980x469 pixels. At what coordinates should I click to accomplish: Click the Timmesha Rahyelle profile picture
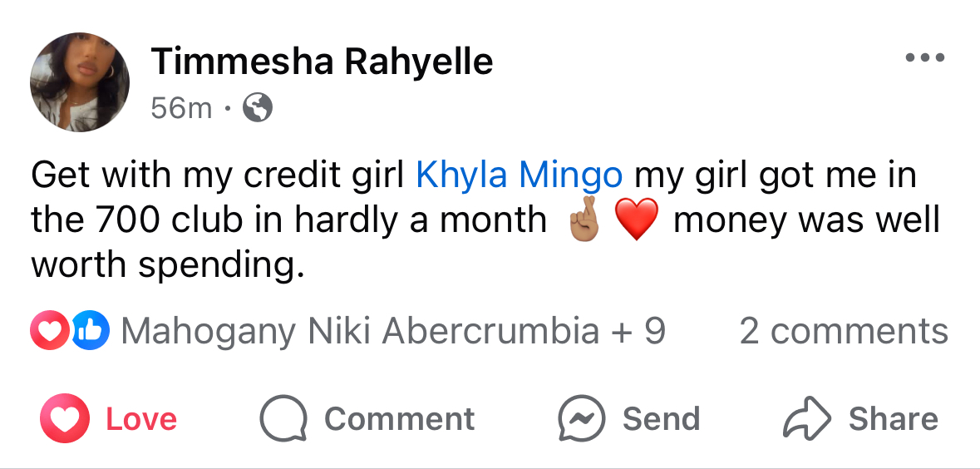(x=79, y=82)
